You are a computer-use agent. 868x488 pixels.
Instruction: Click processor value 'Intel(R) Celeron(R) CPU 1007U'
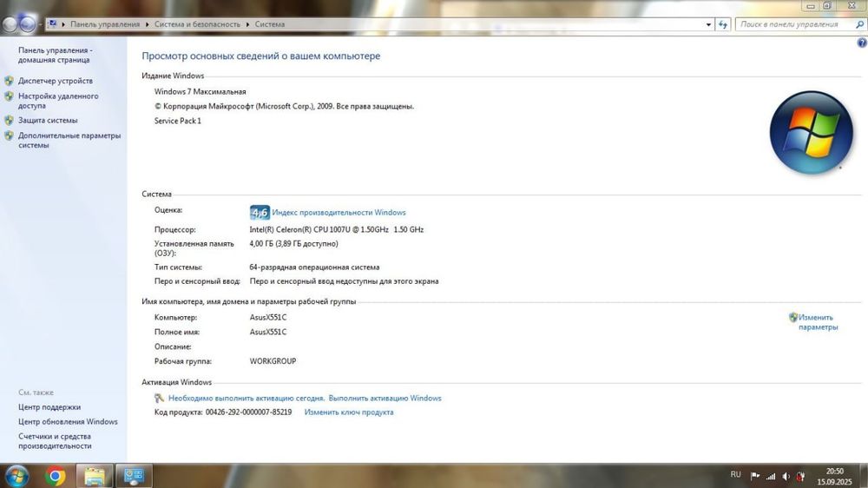point(337,229)
